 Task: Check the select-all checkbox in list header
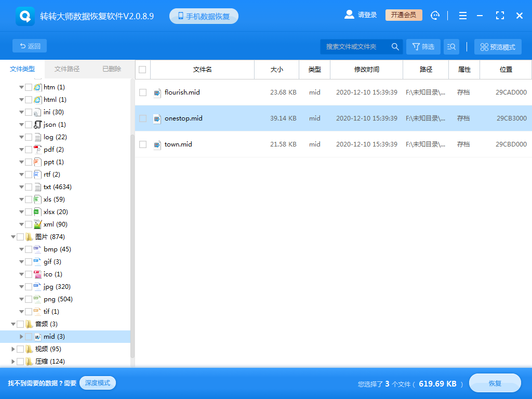click(142, 69)
